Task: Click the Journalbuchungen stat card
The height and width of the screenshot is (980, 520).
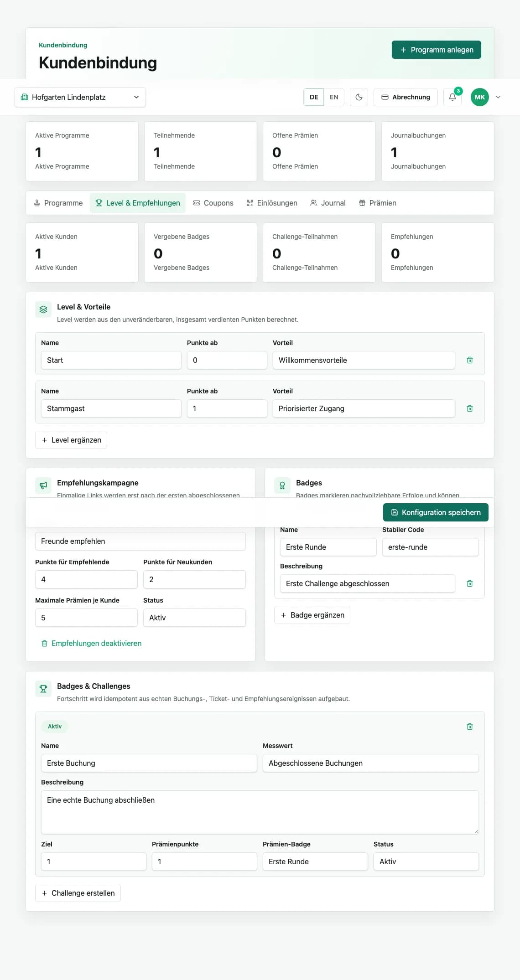Action: (x=438, y=151)
